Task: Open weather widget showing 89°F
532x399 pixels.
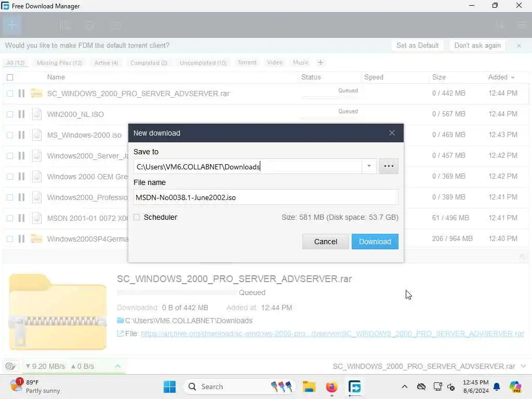Action: pos(35,387)
